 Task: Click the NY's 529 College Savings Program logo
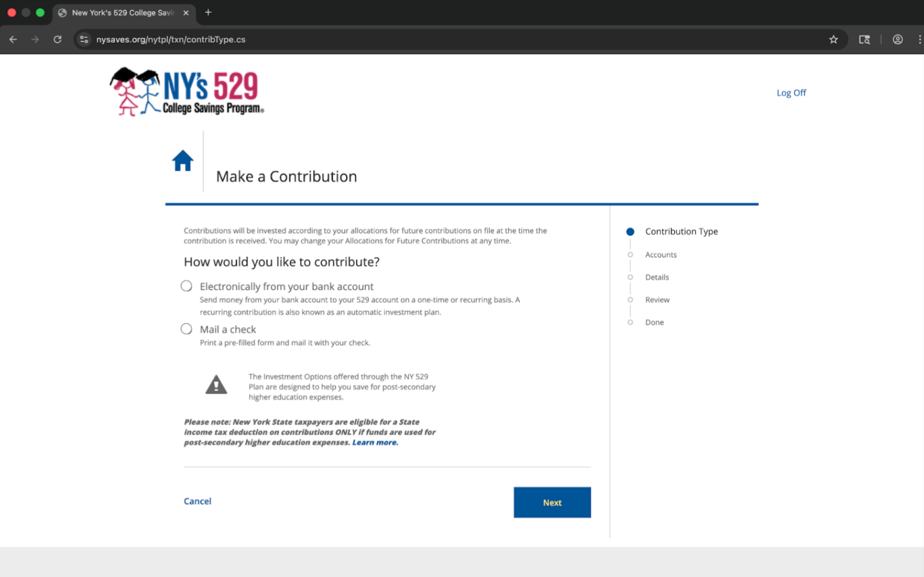point(186,92)
